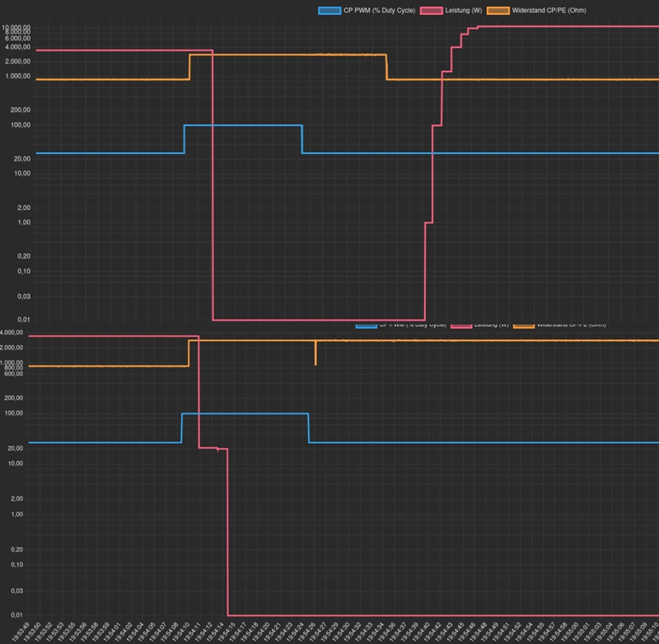Click the 10.000,00 y-axis label in top chart

tap(16, 28)
